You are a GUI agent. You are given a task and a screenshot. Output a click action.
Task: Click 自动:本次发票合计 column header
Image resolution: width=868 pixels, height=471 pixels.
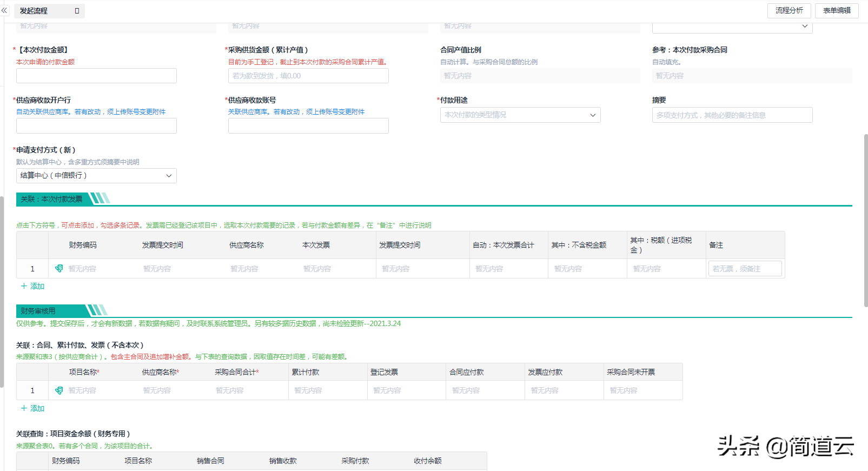(x=503, y=245)
